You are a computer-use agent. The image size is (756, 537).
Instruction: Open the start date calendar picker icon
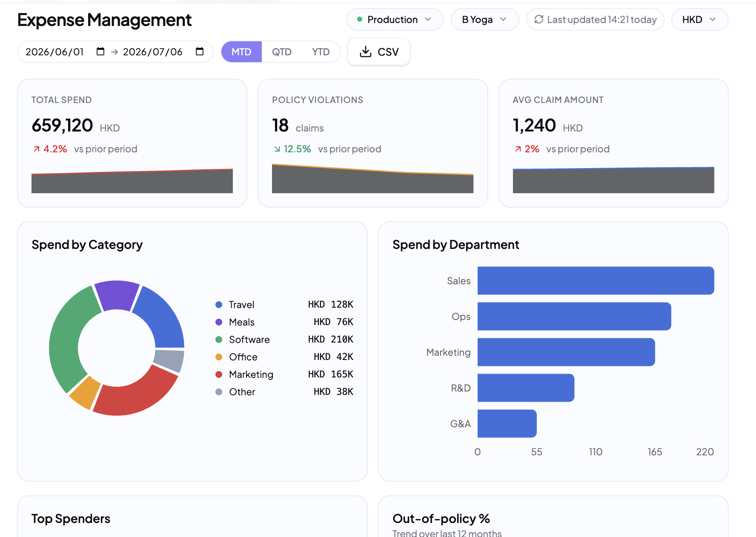100,51
